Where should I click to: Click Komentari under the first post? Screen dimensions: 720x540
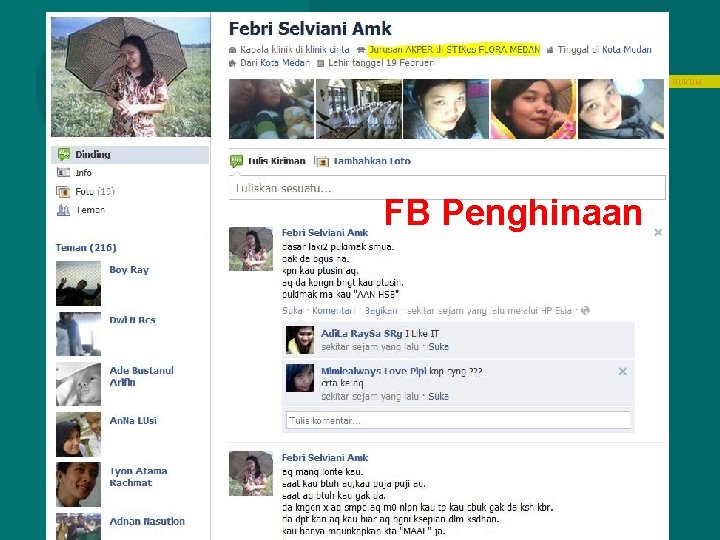(334, 311)
